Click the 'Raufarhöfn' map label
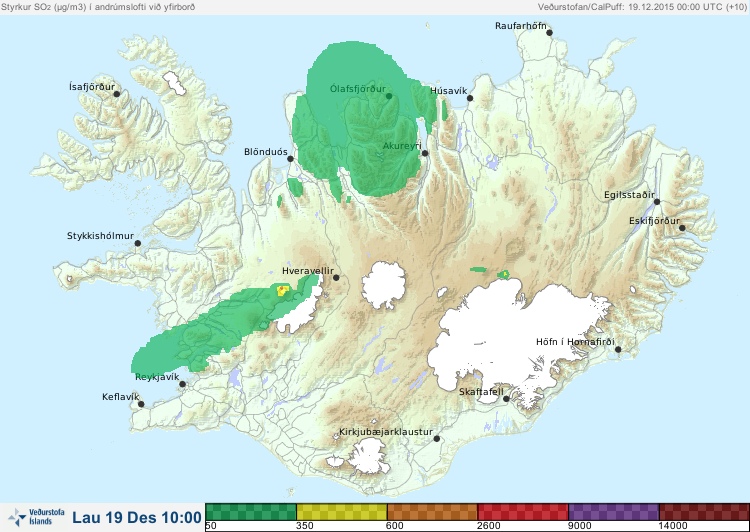This screenshot has width=750, height=532. click(x=520, y=26)
